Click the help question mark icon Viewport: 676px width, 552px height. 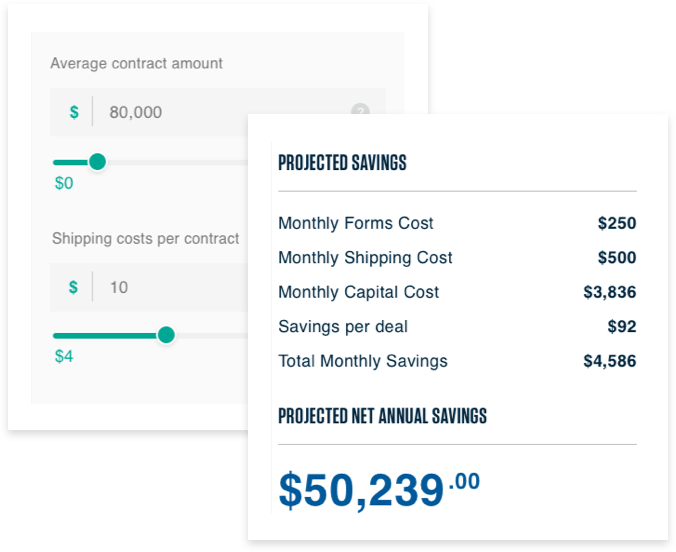(360, 109)
